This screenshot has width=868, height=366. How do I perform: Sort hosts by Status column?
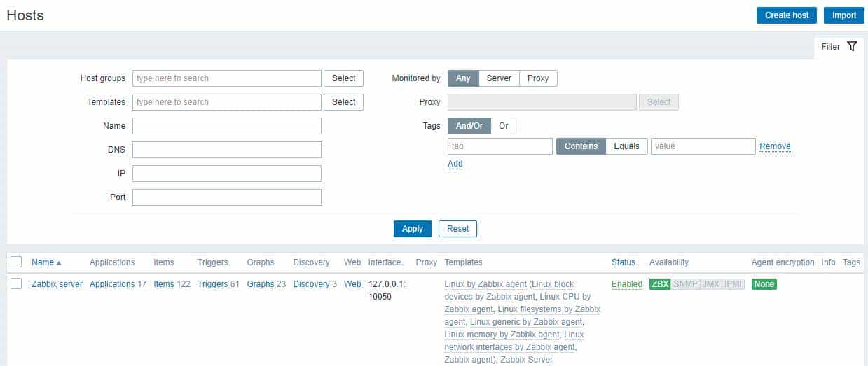623,262
